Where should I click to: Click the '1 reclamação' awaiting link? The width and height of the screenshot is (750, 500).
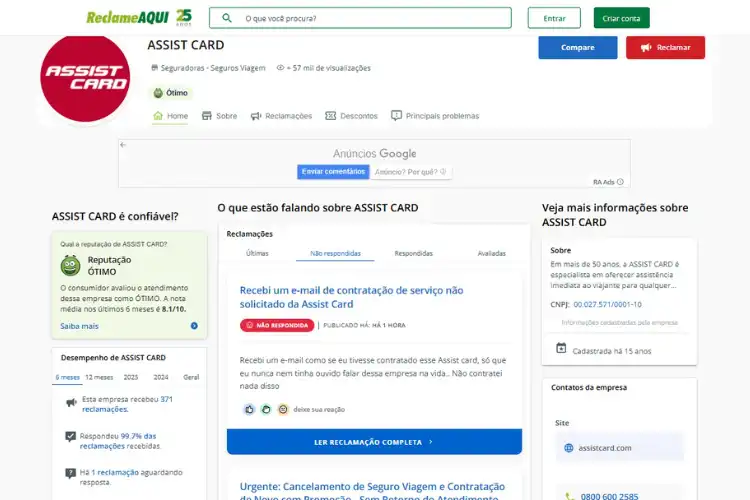tap(115, 472)
